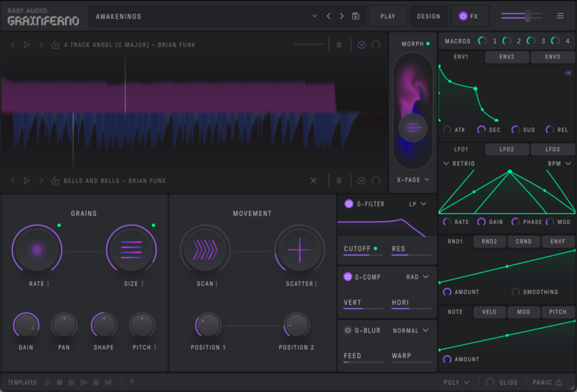Viewport: 577px width, 392px height.
Task: Switch to the RND2 tab
Action: 490,241
